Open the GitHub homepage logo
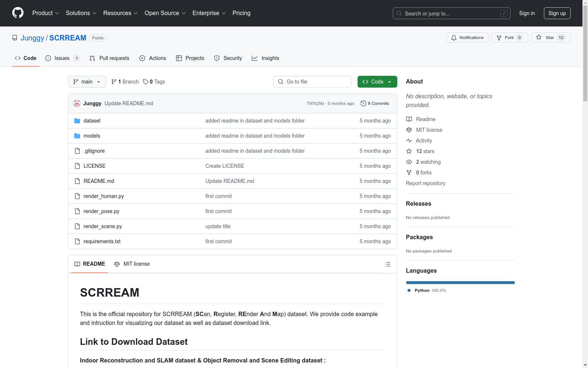The width and height of the screenshot is (588, 368). click(x=18, y=13)
